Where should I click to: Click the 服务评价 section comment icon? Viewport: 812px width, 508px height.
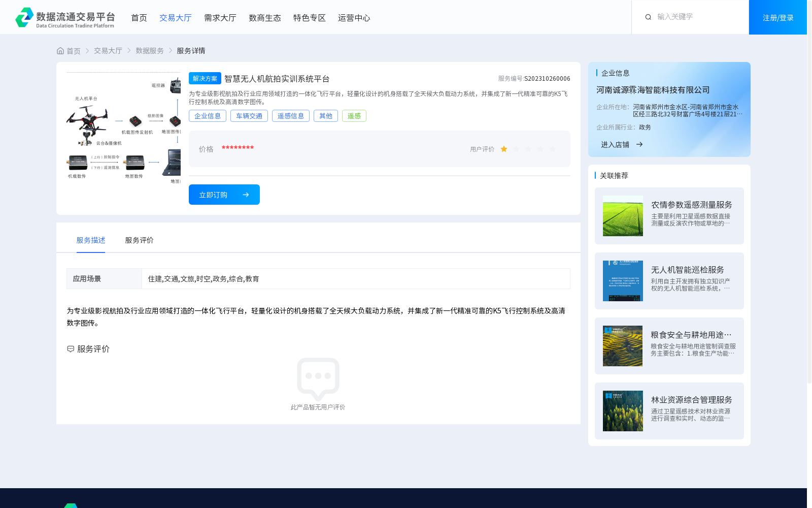(x=71, y=349)
